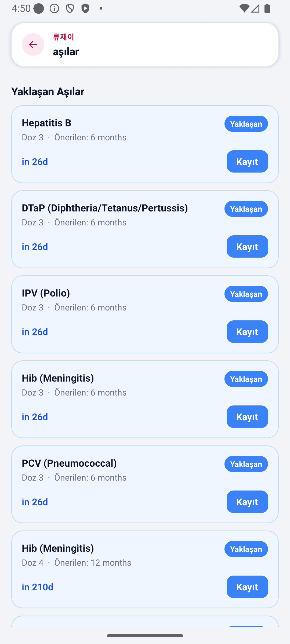
Task: Open the PCV (Pneumococcal) vaccine card title
Action: pos(69,463)
